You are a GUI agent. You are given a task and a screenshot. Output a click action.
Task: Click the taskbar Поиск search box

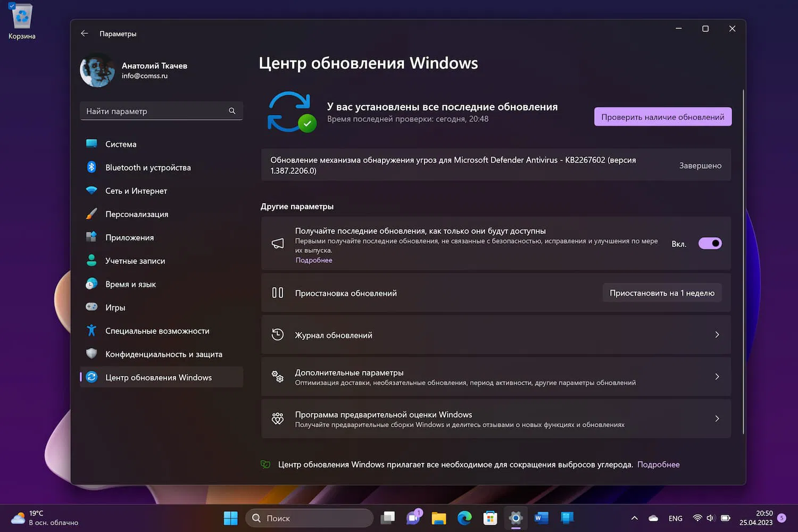coord(310,518)
